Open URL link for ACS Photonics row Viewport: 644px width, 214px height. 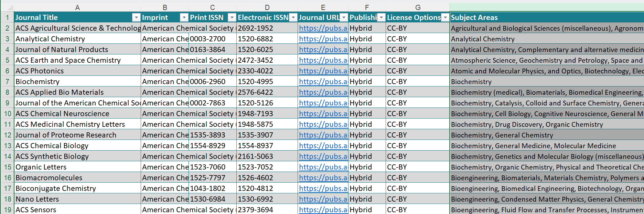pos(323,71)
